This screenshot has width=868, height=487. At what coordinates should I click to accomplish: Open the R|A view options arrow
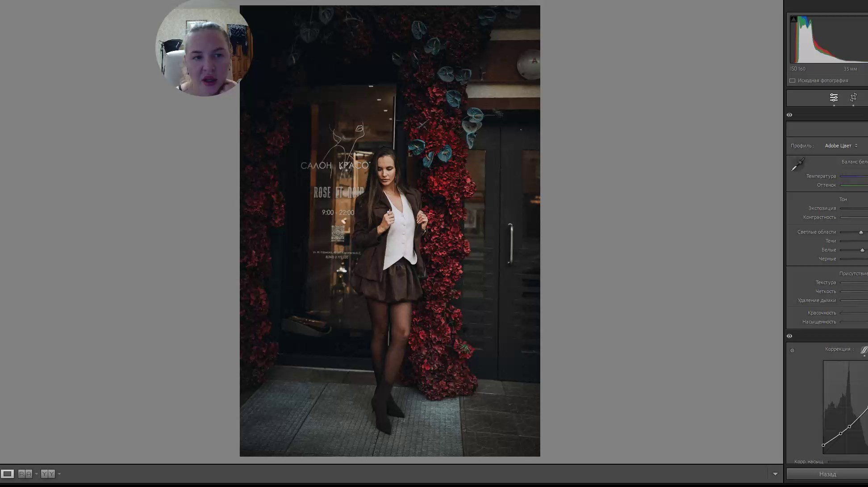point(36,474)
